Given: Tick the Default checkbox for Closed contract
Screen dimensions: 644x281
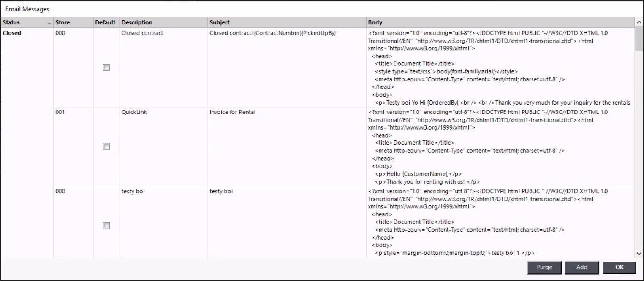Looking at the screenshot, I should click(106, 68).
